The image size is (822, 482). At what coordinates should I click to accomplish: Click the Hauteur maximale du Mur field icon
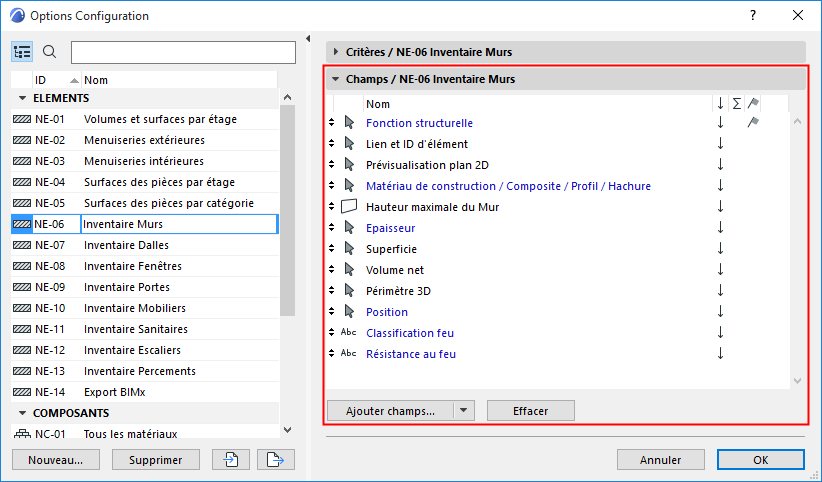(349, 207)
